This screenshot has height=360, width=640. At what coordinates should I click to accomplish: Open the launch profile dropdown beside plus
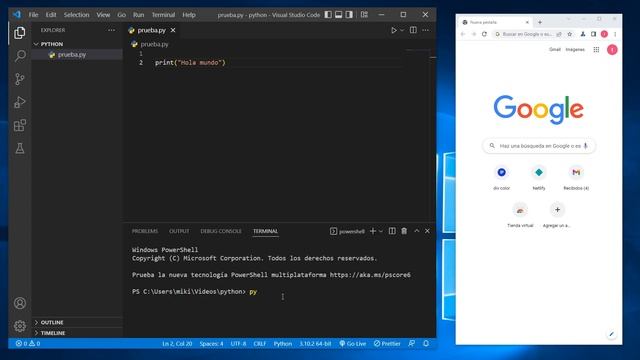point(381,231)
